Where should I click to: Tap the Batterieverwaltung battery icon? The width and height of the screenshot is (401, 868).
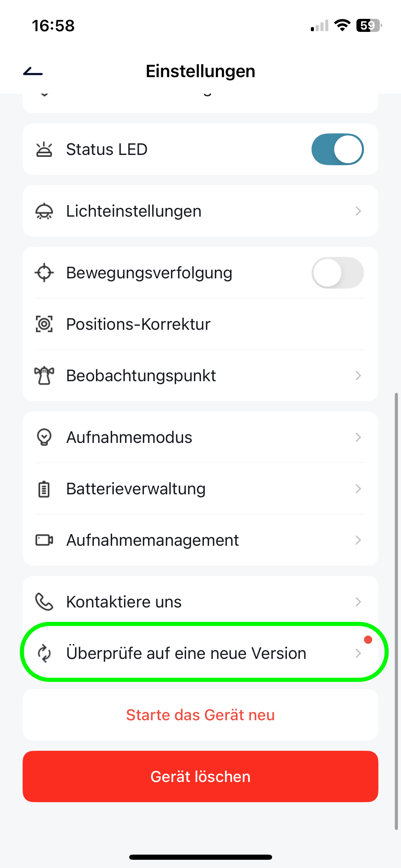pos(44,489)
